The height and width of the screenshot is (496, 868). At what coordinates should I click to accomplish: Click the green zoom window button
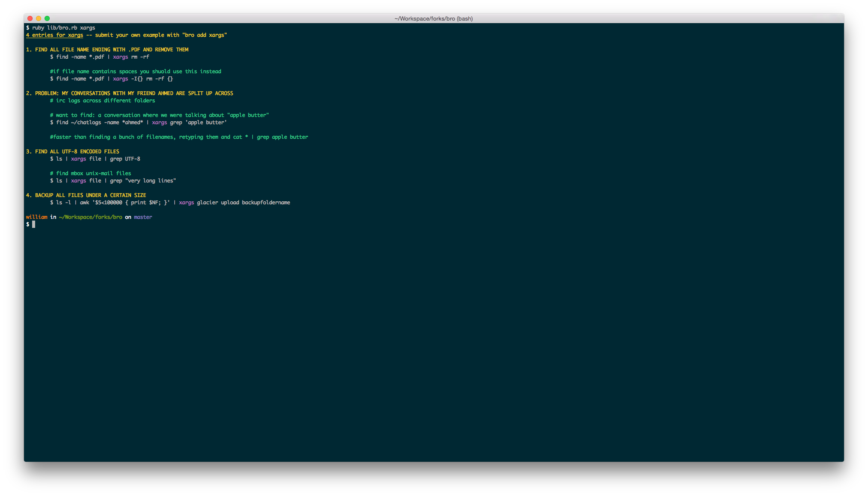(47, 18)
